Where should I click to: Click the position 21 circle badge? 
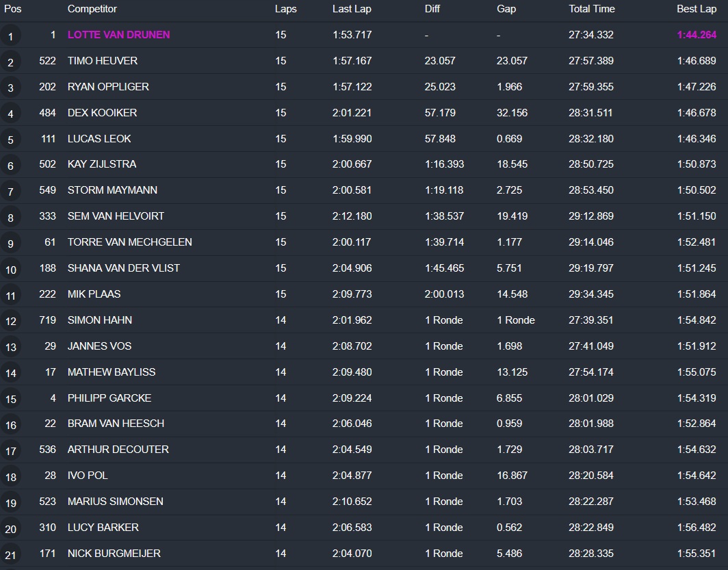pos(10,554)
